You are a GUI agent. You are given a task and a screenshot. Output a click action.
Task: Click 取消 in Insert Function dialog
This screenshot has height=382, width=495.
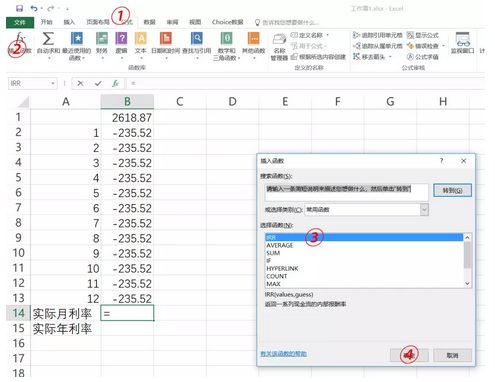pos(452,355)
